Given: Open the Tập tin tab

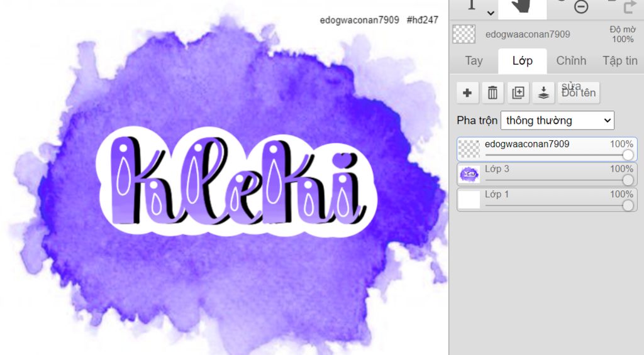Looking at the screenshot, I should (619, 61).
